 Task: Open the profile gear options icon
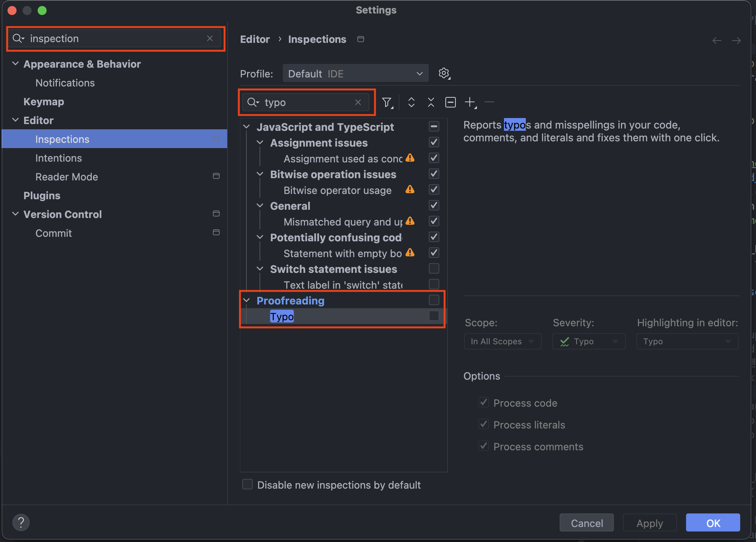tap(444, 73)
